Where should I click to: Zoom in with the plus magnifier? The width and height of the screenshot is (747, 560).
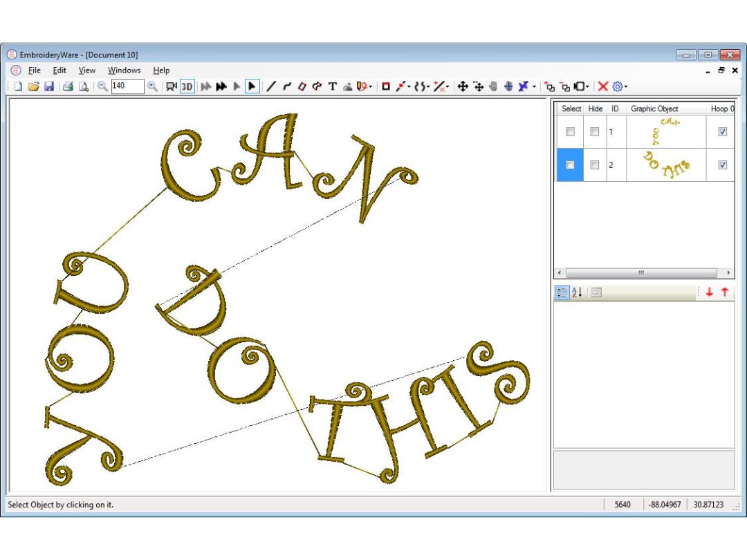152,86
